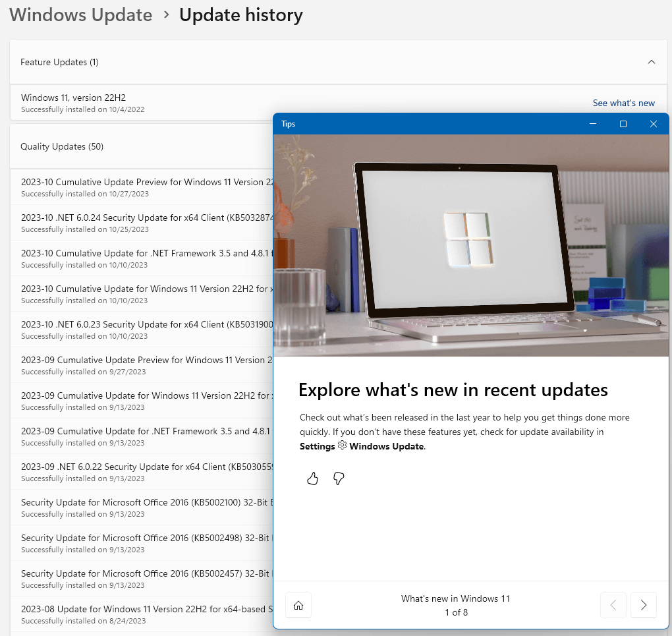The image size is (672, 636).
Task: Click the Explore what's new heading
Action: (x=453, y=390)
